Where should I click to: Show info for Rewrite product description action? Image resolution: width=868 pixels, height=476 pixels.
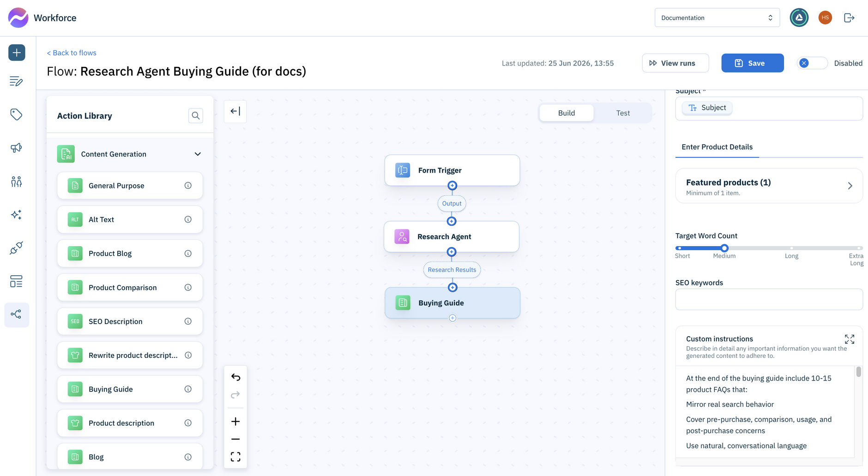[188, 355]
